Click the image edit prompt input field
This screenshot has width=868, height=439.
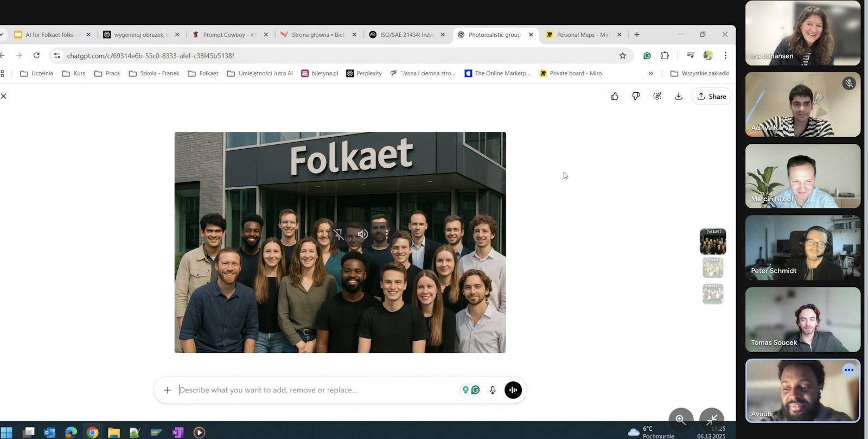[x=315, y=390]
